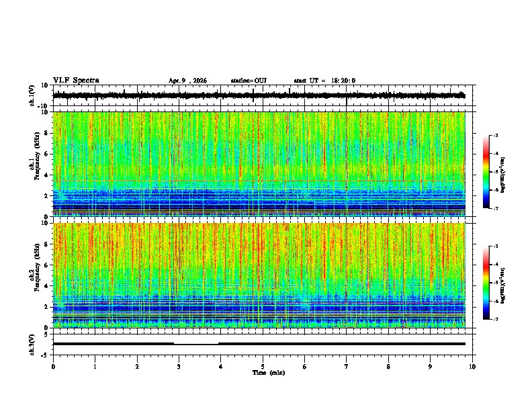The image size is (532, 411).
Task: Click the "7" tick on the time axis
Action: point(347,367)
